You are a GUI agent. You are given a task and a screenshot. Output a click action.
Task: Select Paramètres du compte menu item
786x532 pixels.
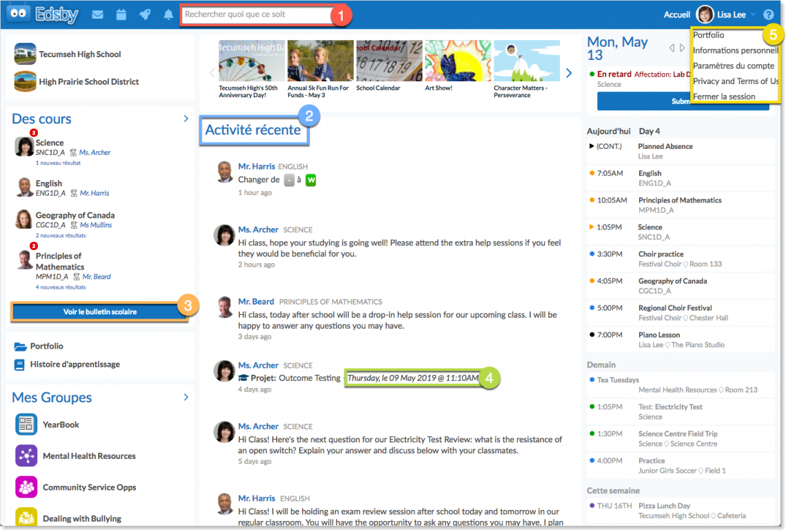pos(733,66)
